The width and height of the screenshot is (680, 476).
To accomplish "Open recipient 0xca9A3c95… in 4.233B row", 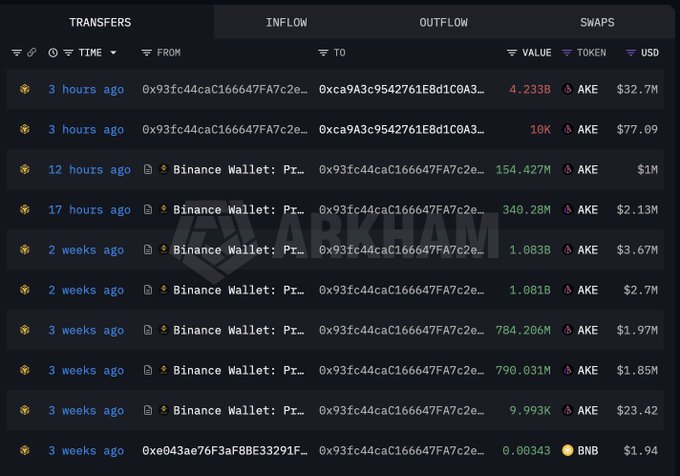I will click(402, 89).
